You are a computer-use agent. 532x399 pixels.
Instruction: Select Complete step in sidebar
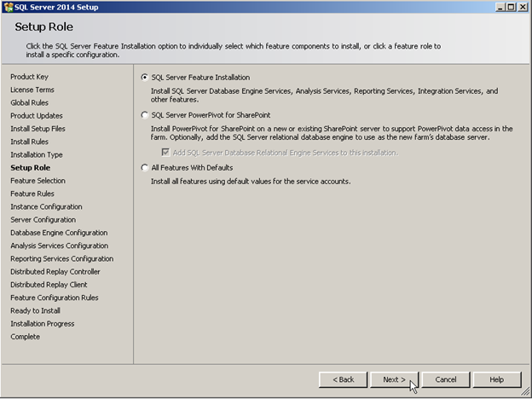(x=25, y=337)
